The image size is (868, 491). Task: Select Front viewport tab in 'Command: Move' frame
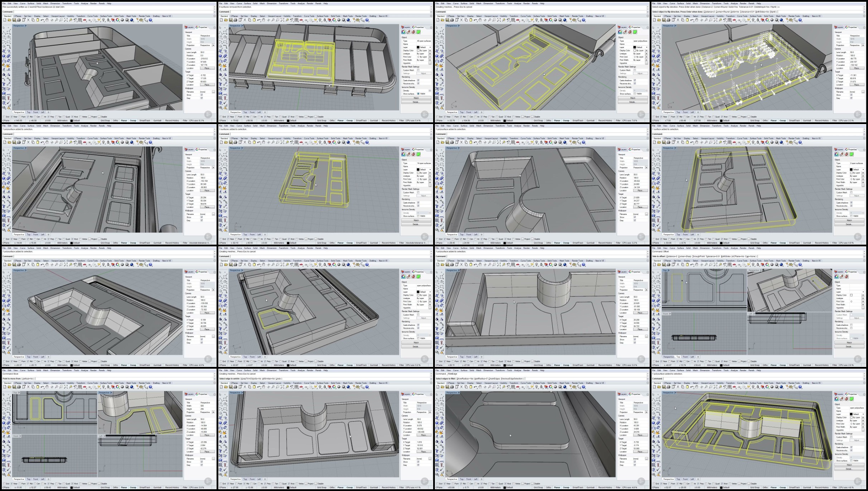(x=35, y=479)
